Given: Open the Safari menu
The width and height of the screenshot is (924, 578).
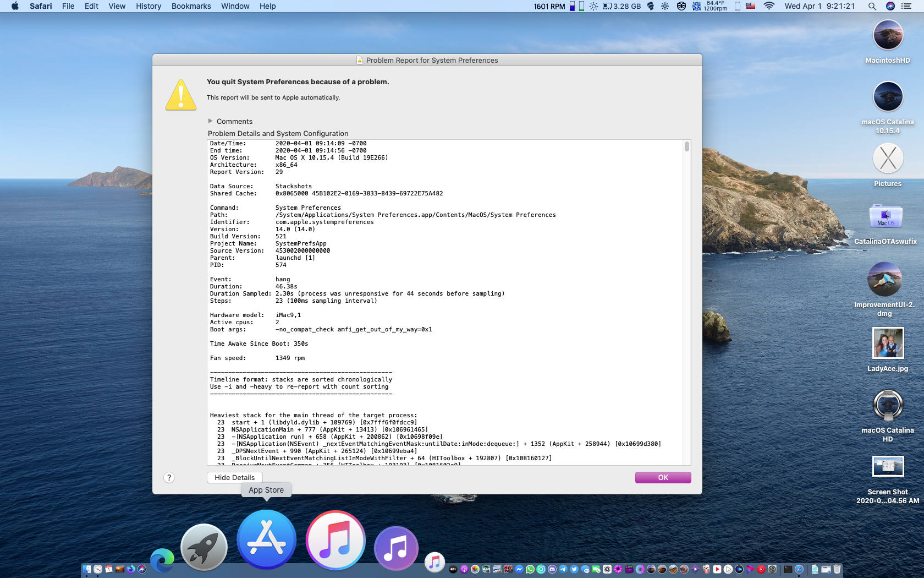Looking at the screenshot, I should pos(41,6).
